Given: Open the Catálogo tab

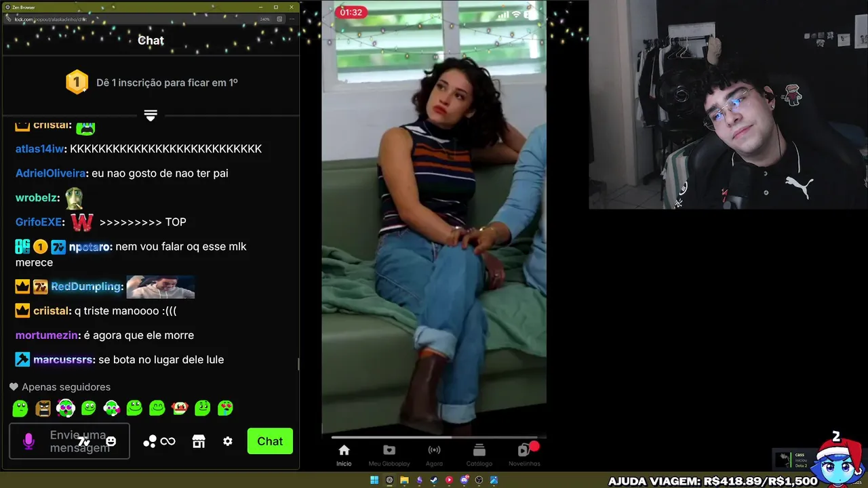Looking at the screenshot, I should [x=479, y=455].
